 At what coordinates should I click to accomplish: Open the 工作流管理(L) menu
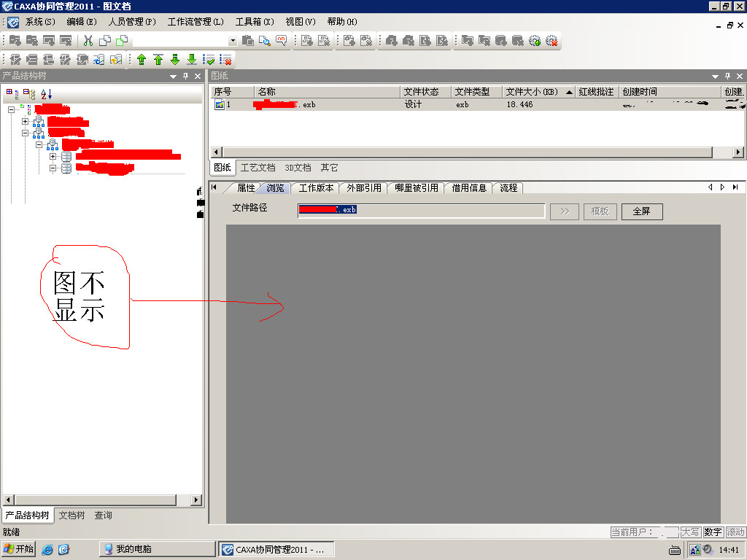click(x=196, y=22)
